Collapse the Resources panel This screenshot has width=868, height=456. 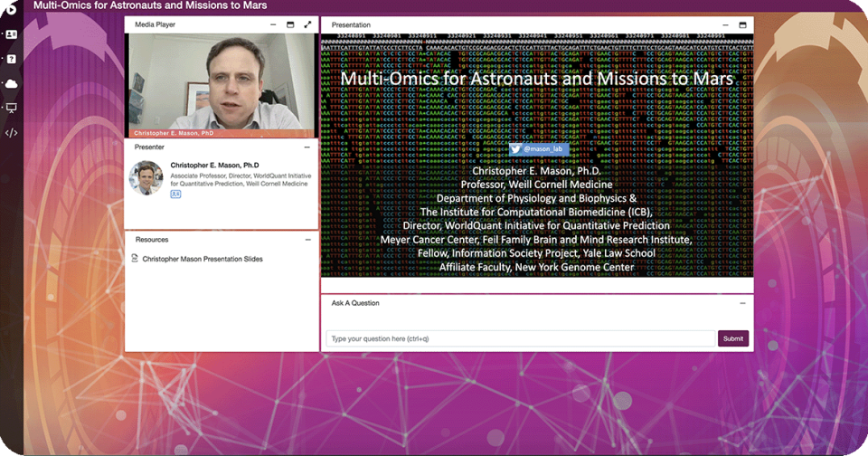307,240
